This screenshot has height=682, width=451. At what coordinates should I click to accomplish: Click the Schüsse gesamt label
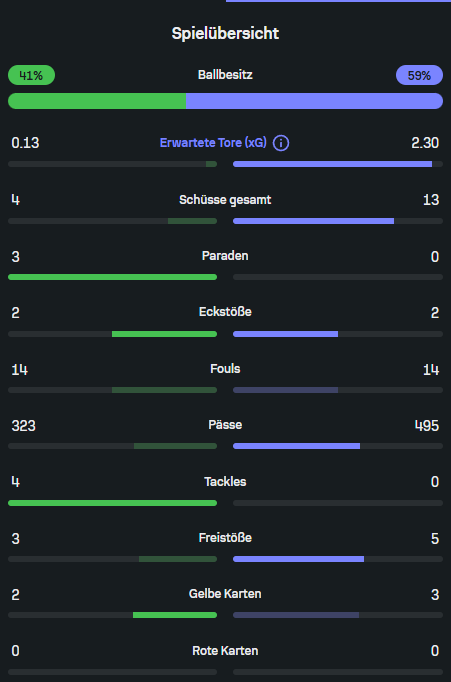tap(225, 200)
